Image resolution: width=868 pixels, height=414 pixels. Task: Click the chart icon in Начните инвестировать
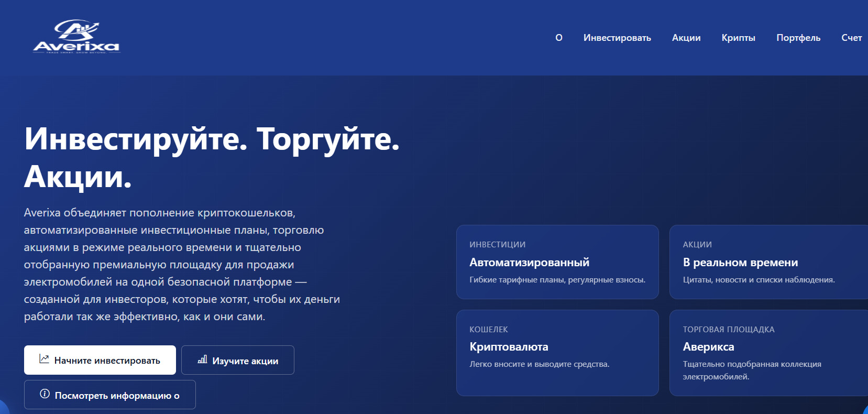45,359
